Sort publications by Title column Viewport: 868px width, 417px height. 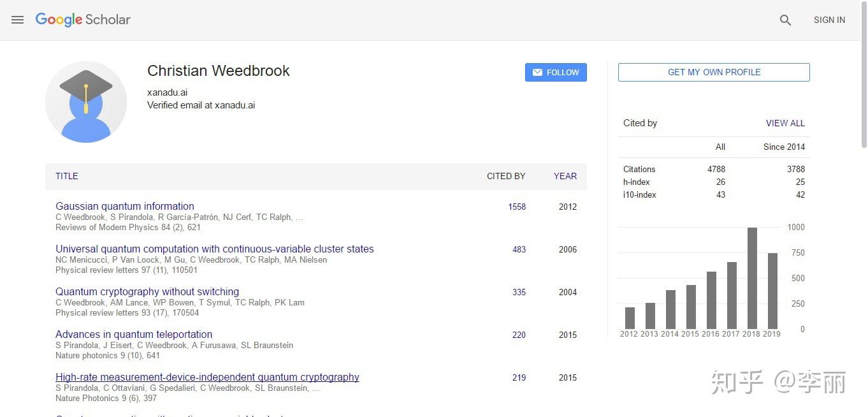67,176
